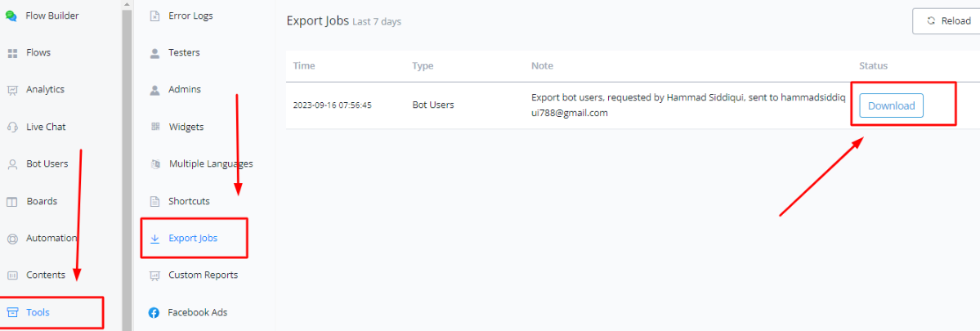The image size is (980, 331).
Task: Open Export Jobs in the submenu
Action: (x=193, y=239)
